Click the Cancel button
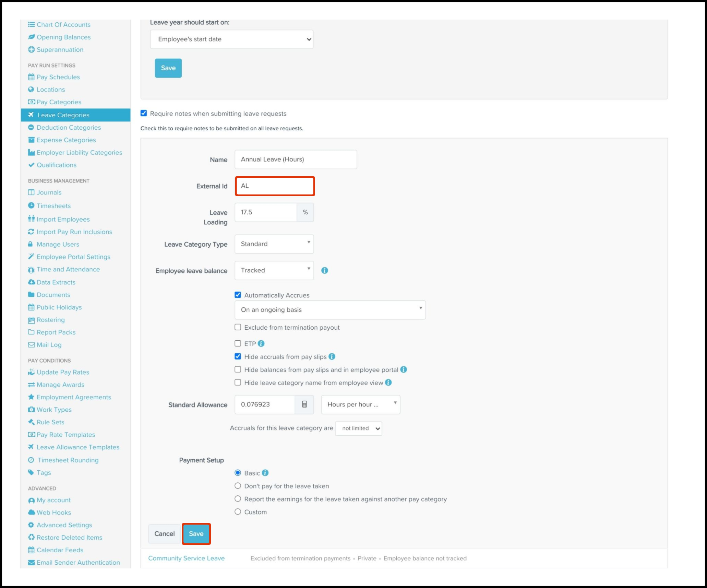This screenshot has width=707, height=588. [x=164, y=534]
